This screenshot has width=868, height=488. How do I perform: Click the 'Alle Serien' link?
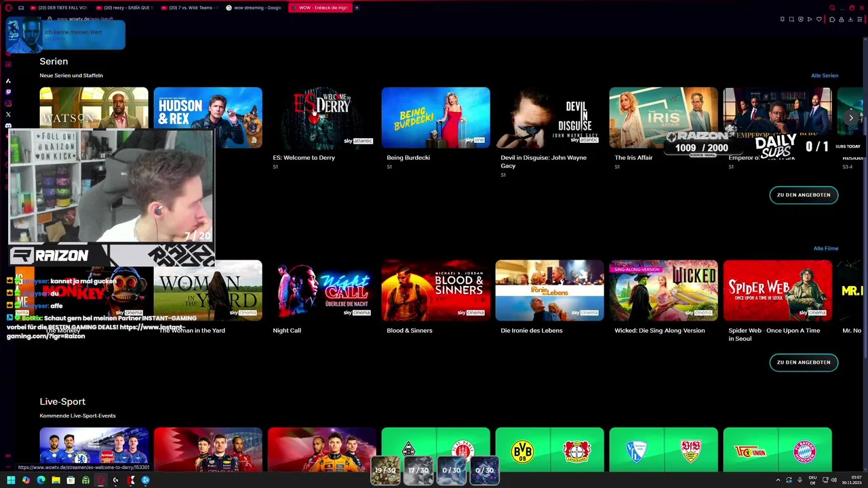pos(825,75)
